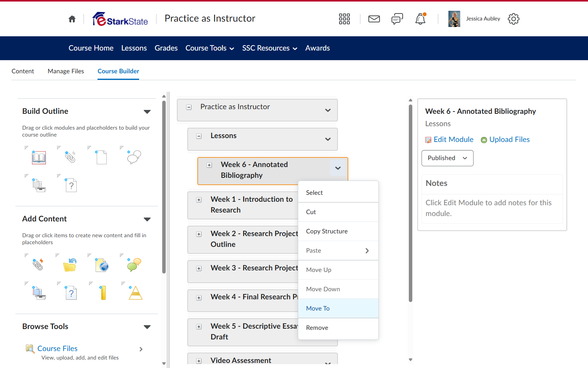Switch to the Manage Files tab

click(x=66, y=71)
